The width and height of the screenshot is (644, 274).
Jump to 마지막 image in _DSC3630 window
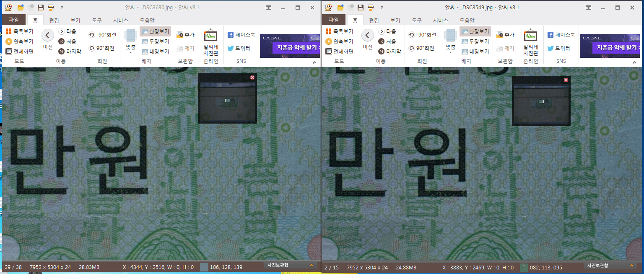[70, 52]
